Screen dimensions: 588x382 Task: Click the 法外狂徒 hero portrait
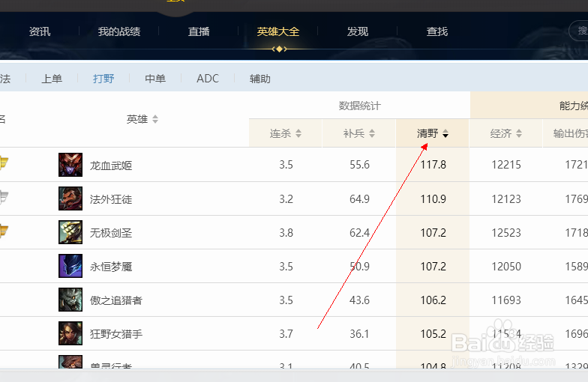70,198
